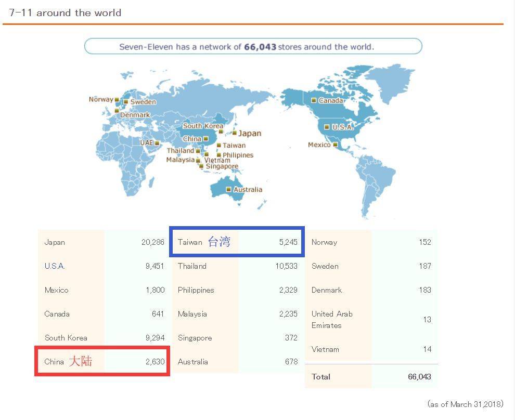Click 'Japan' in the store count table

[55, 242]
